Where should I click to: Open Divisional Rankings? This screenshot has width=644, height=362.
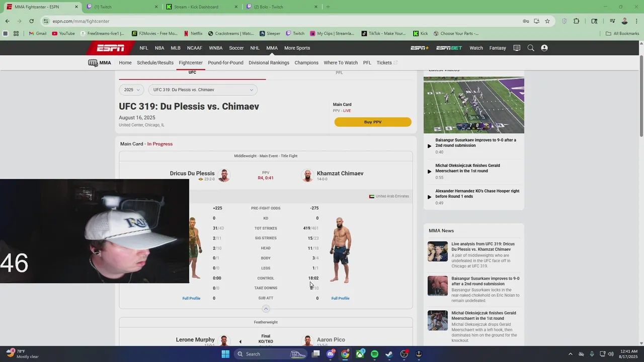pos(269,63)
